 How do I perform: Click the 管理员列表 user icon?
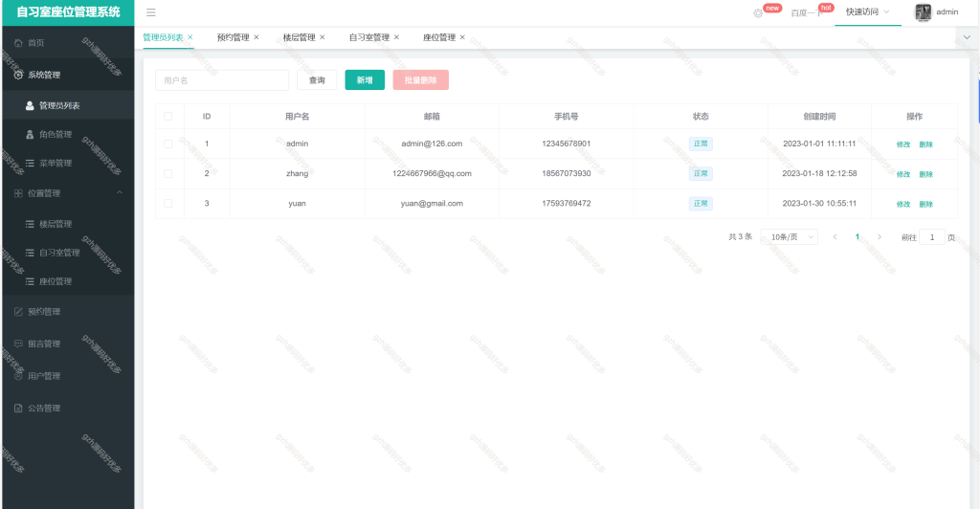(30, 105)
